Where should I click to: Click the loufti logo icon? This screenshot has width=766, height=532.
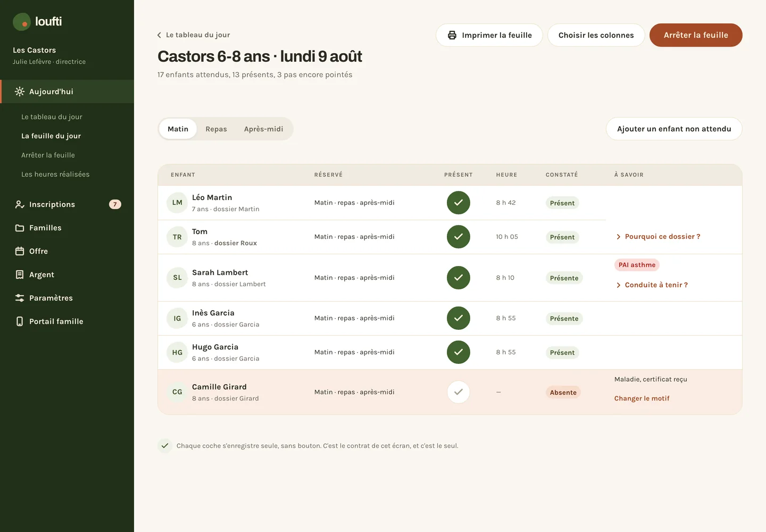(22, 22)
